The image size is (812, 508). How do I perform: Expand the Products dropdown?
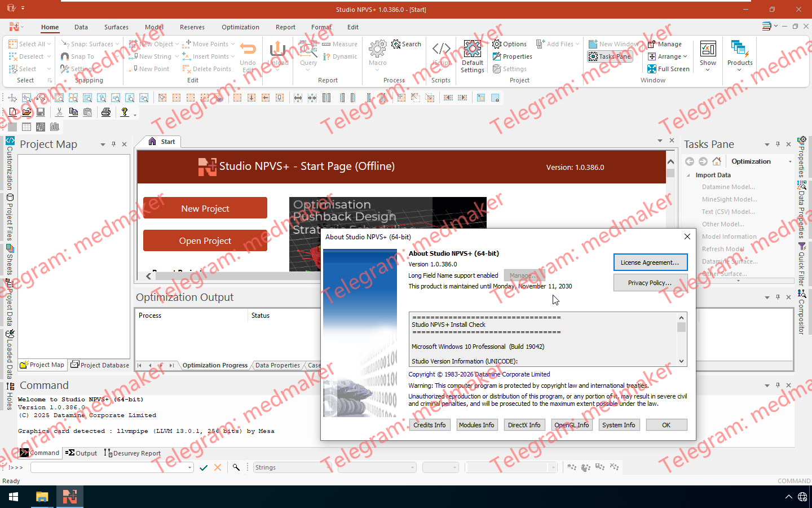pyautogui.click(x=740, y=70)
